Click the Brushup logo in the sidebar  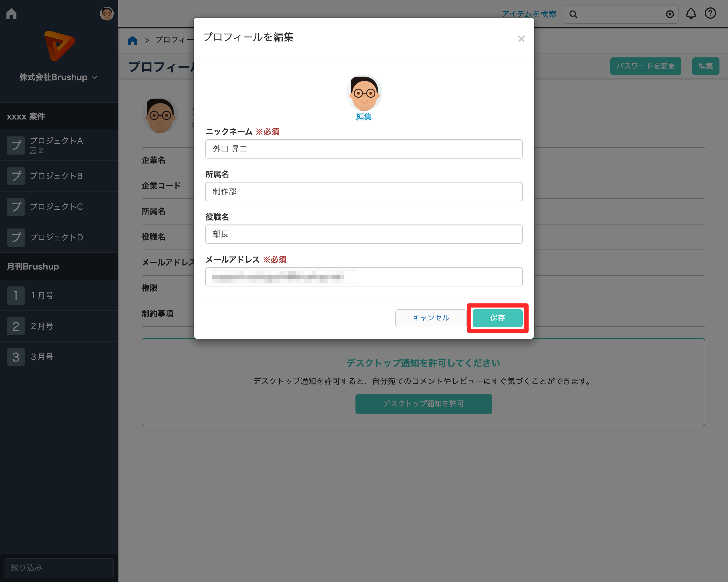59,46
